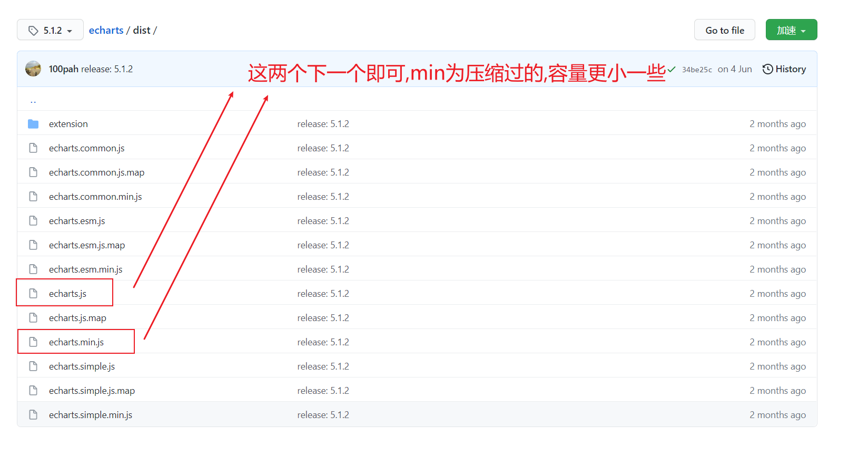Screen dimensions: 868x455
Task: Click the green commit status checkmark
Action: pyautogui.click(x=672, y=69)
